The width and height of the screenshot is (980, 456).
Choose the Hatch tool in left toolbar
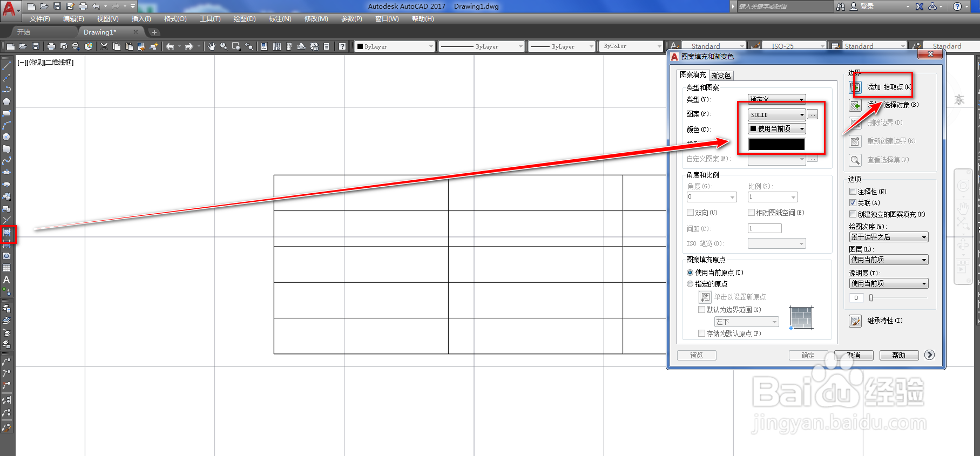pos(6,233)
